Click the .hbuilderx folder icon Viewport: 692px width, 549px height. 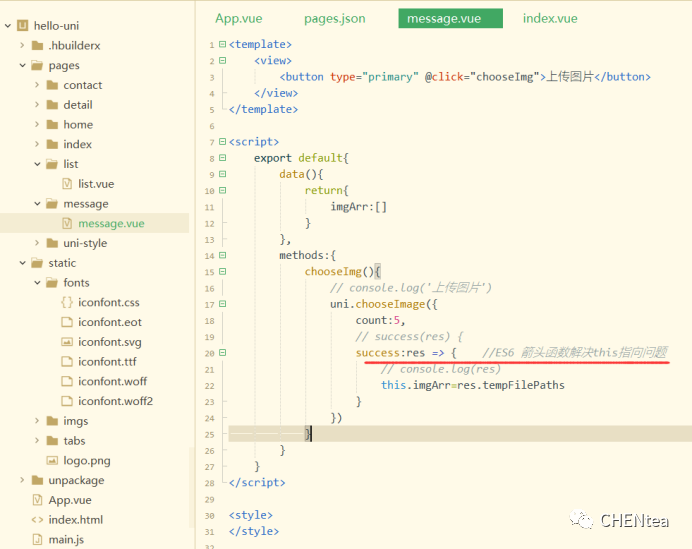coord(37,46)
